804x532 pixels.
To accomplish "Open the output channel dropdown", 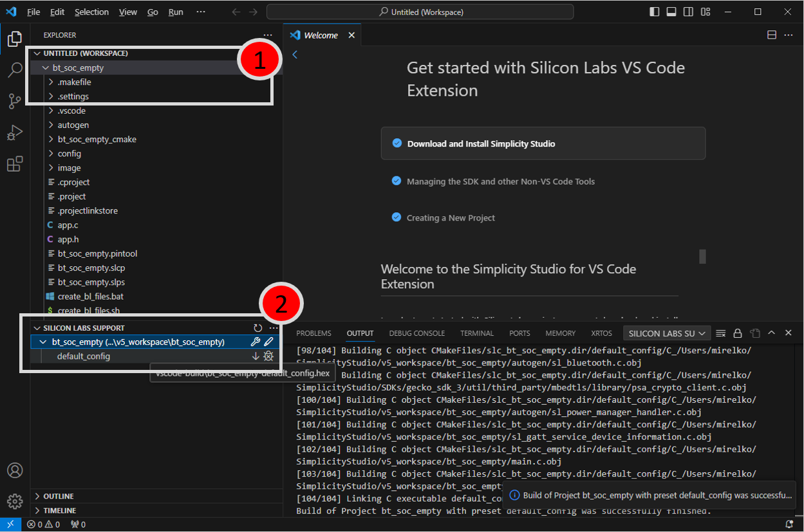I will pos(667,333).
